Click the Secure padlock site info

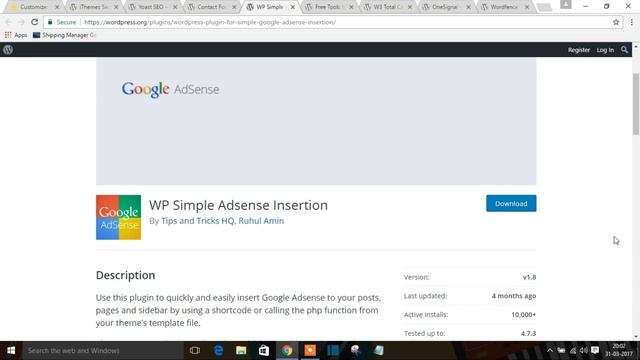[62, 22]
